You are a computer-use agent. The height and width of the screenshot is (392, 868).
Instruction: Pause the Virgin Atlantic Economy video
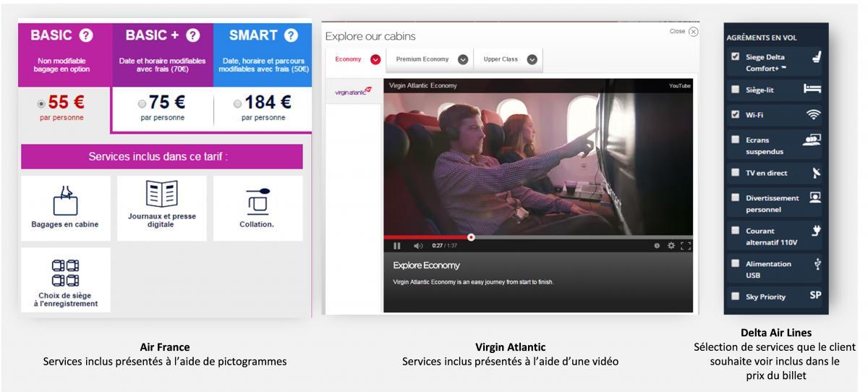[397, 246]
